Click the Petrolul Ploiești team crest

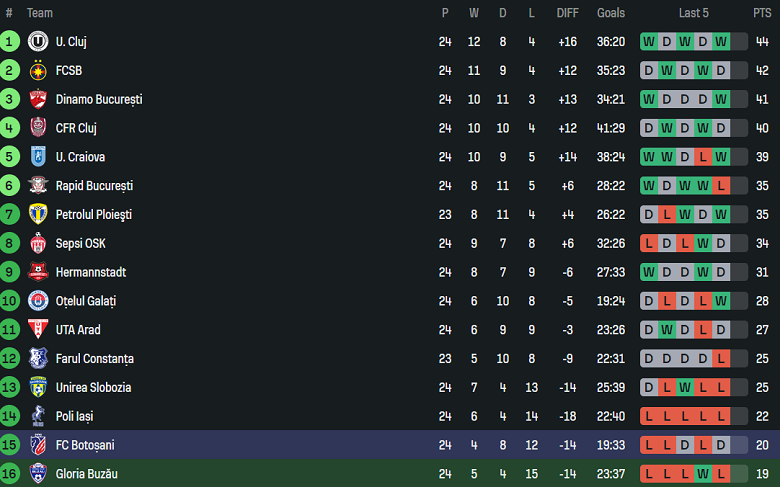coord(38,215)
